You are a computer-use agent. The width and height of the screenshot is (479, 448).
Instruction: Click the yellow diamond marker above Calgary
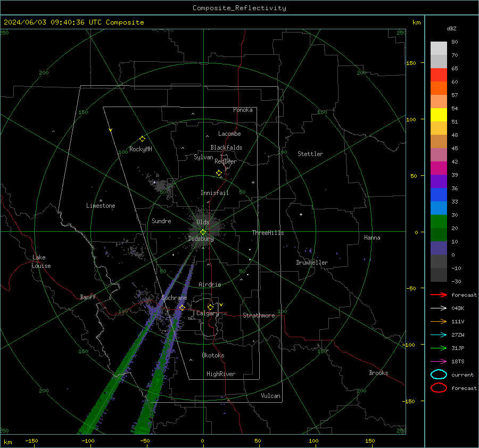(x=210, y=307)
